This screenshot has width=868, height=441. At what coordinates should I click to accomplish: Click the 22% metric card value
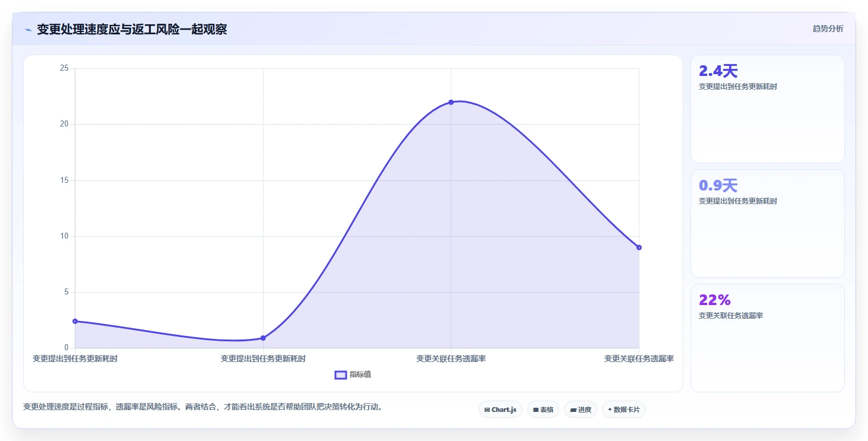[x=715, y=300]
